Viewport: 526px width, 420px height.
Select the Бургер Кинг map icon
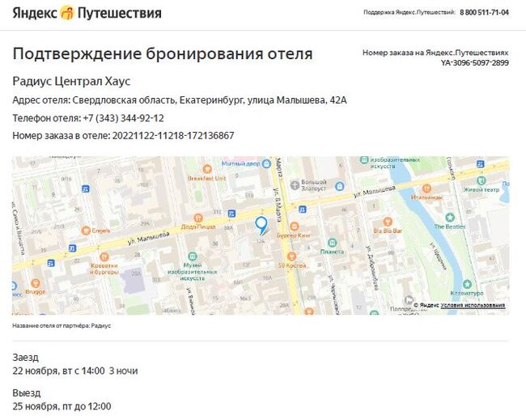pos(295,227)
